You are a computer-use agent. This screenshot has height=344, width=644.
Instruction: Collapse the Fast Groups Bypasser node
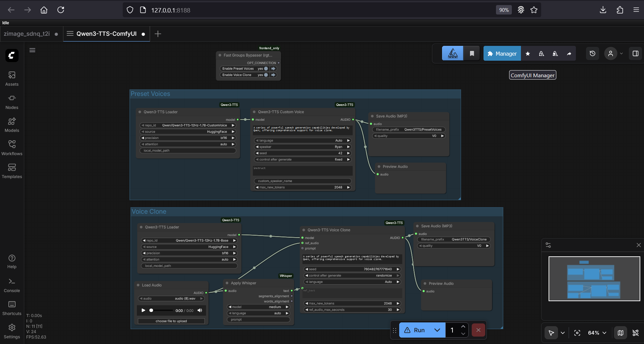220,55
